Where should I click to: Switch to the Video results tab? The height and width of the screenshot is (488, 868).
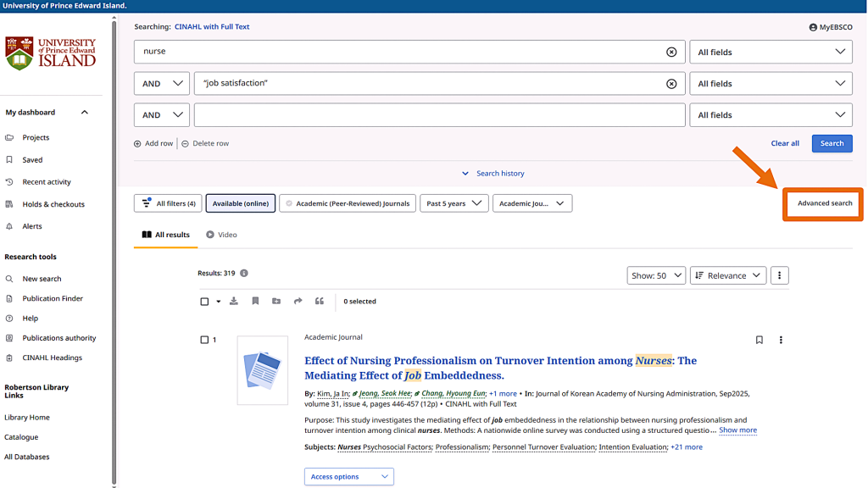[221, 235]
